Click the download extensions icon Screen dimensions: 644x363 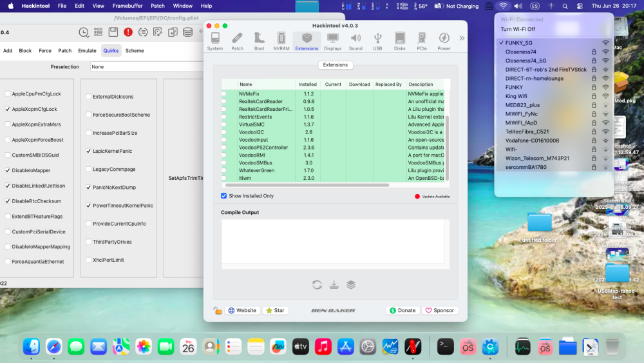(334, 284)
